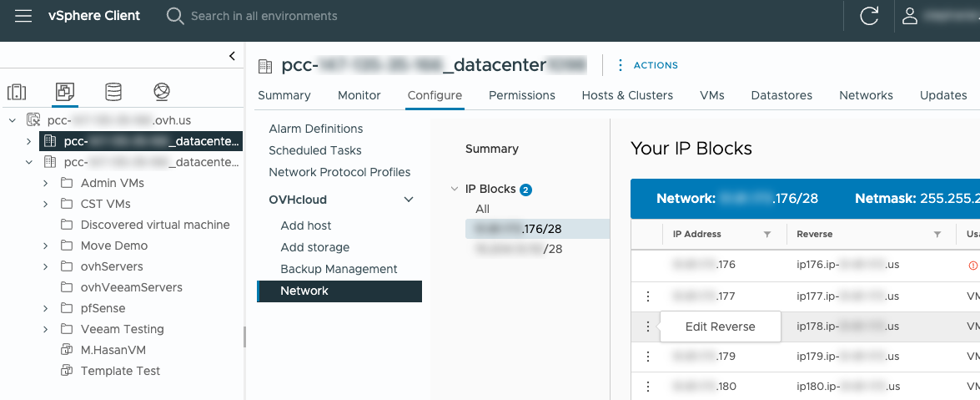The height and width of the screenshot is (400, 980).
Task: Expand the Move Demo folder
Action: tap(46, 246)
